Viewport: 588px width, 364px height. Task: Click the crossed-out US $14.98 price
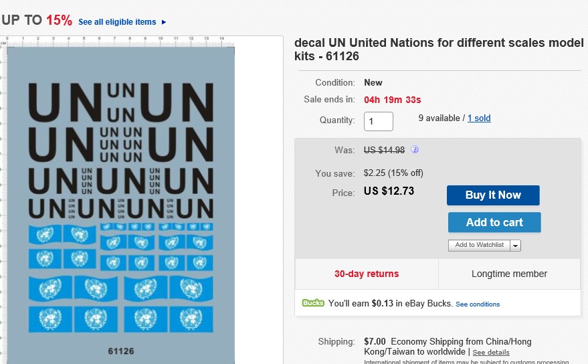click(x=384, y=150)
